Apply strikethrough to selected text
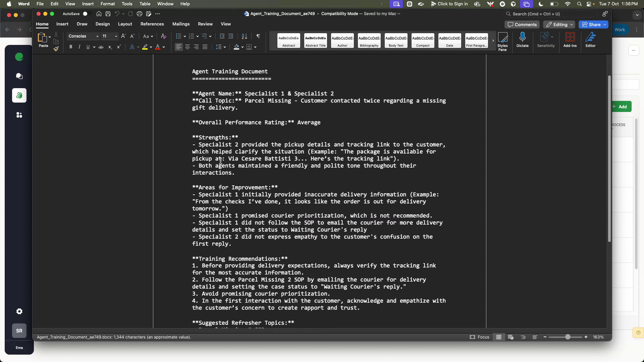This screenshot has width=644, height=362. 101,47
